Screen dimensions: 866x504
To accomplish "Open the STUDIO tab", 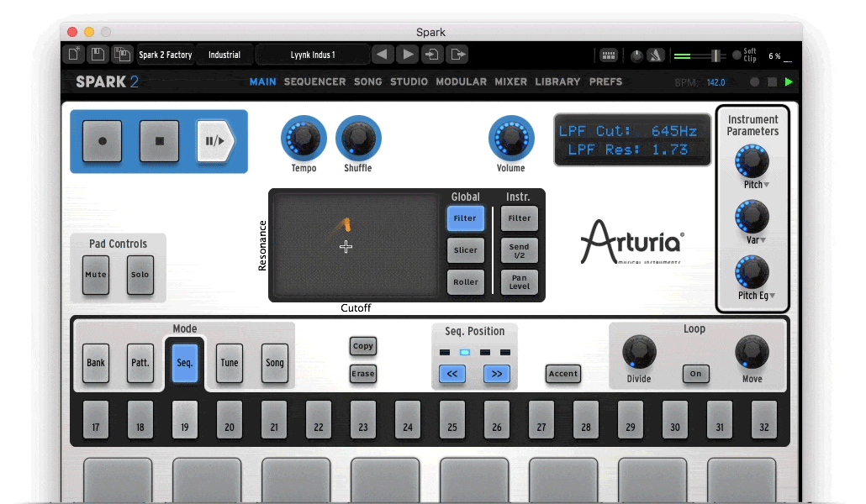I will (409, 81).
